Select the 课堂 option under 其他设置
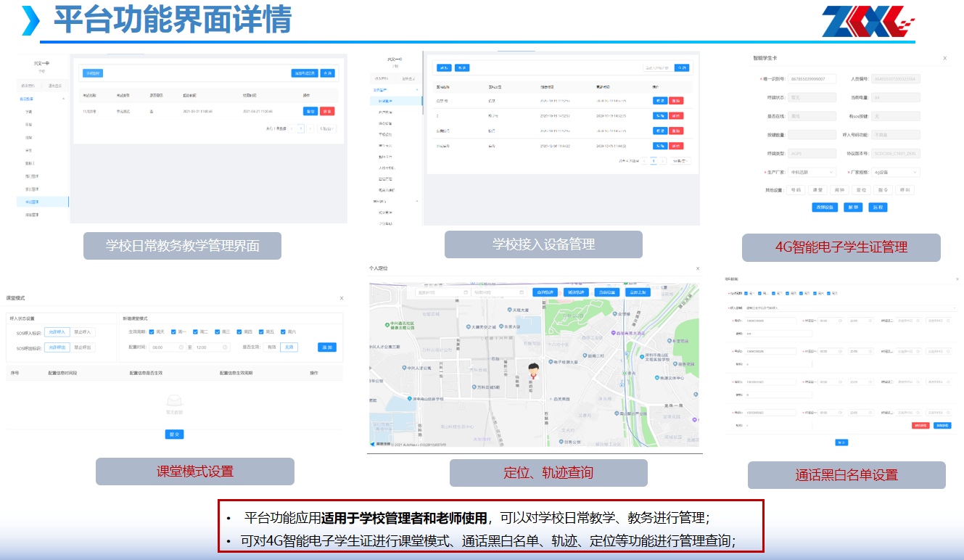The width and height of the screenshot is (964, 560). click(x=818, y=190)
